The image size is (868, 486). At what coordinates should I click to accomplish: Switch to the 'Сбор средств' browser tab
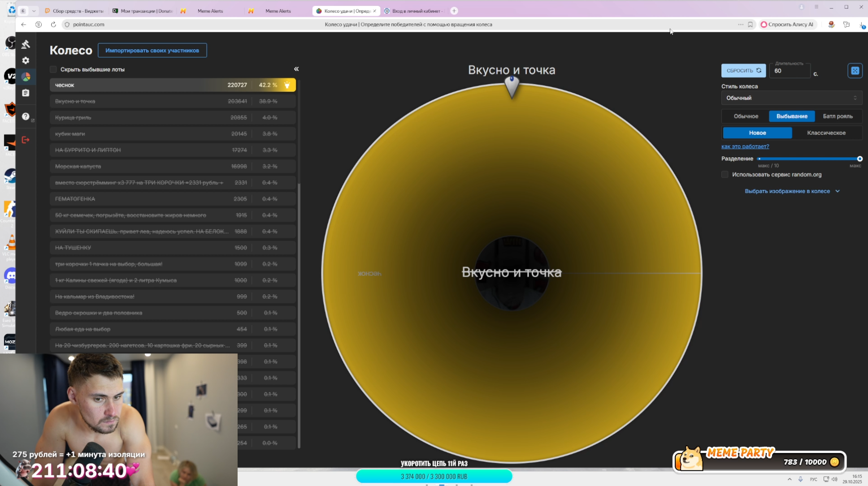coord(74,11)
